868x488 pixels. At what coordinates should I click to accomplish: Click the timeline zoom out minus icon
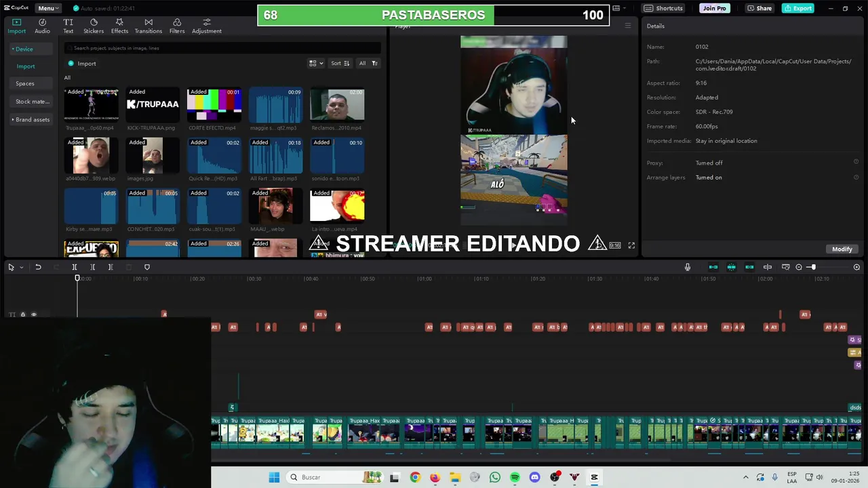point(799,267)
